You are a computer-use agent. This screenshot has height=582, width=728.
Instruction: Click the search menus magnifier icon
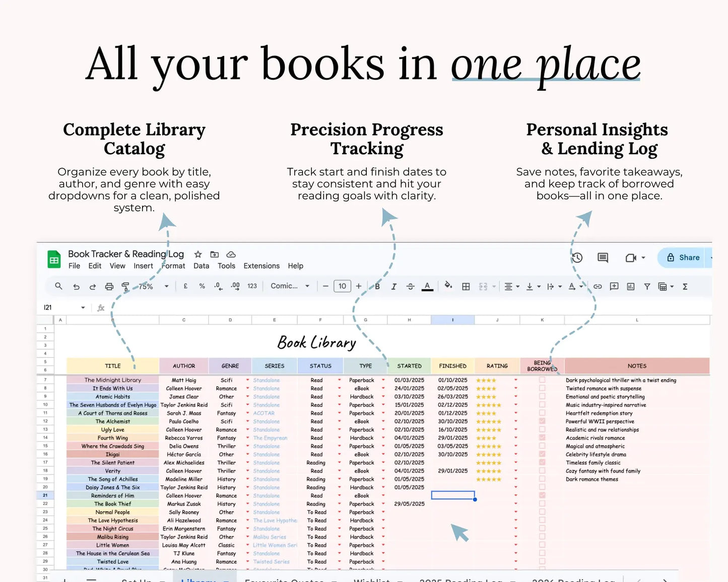click(58, 286)
